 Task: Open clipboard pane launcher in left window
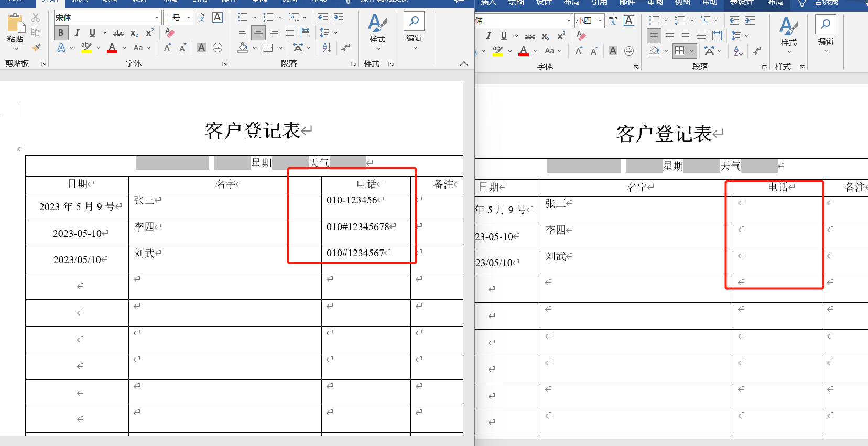coord(44,63)
